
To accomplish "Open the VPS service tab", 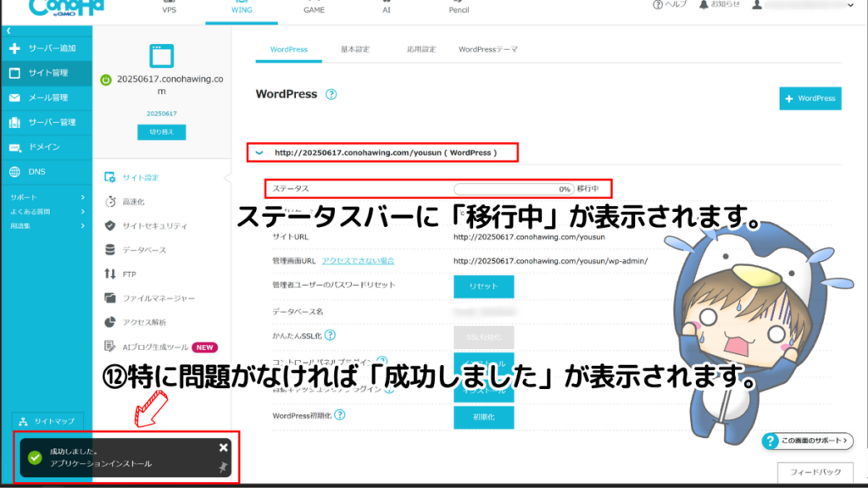I will tap(169, 9).
